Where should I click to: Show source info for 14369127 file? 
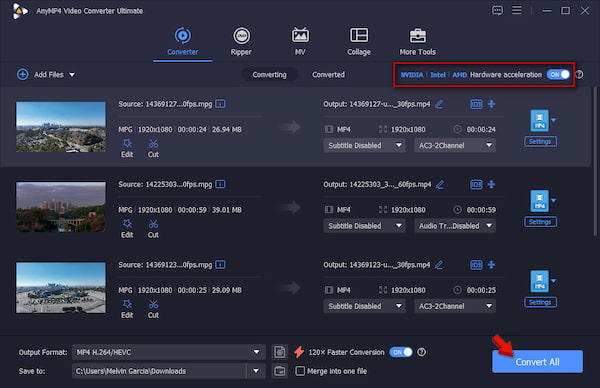[x=220, y=104]
